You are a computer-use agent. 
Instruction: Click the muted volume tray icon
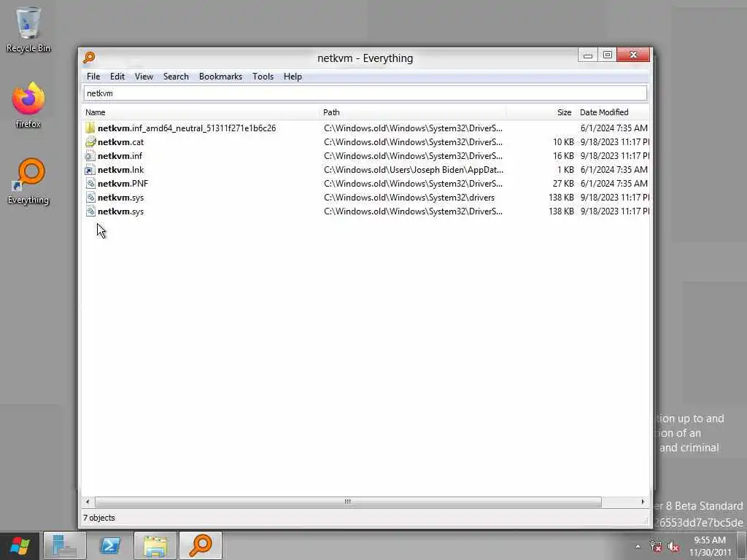(673, 546)
